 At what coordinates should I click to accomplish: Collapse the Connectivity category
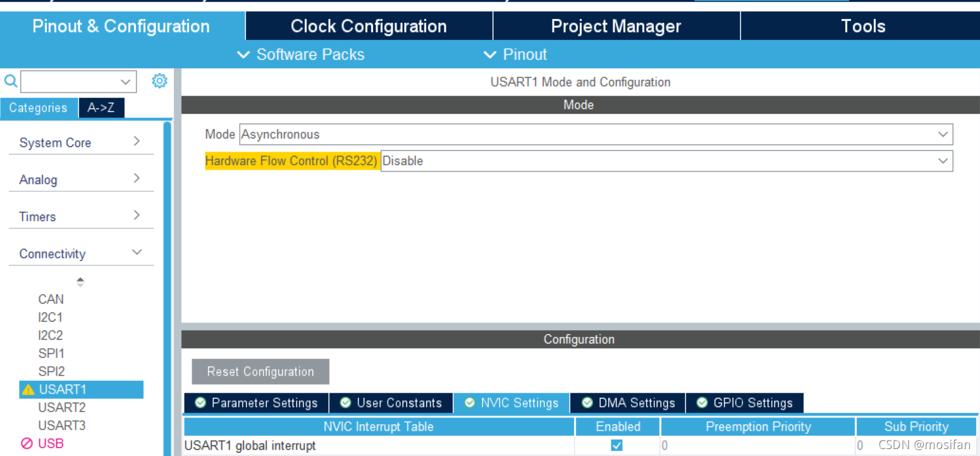click(81, 254)
